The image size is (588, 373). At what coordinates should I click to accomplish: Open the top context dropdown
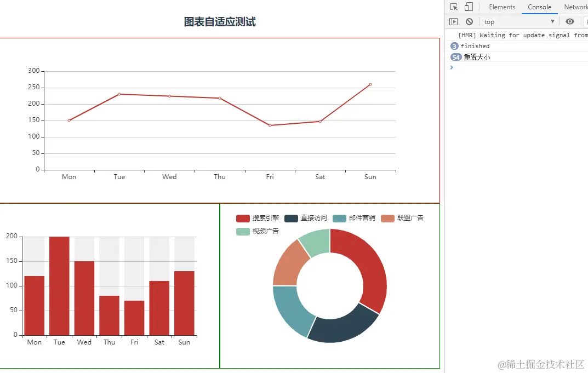519,22
